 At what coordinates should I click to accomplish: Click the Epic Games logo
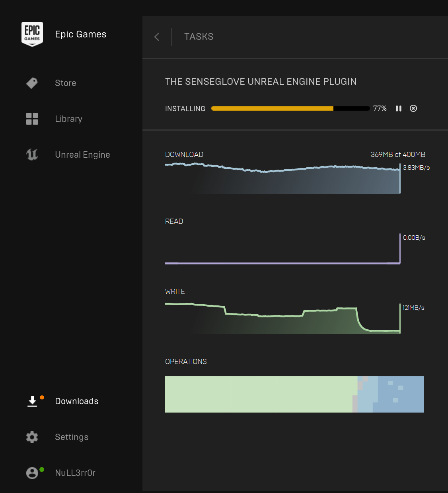tap(32, 34)
